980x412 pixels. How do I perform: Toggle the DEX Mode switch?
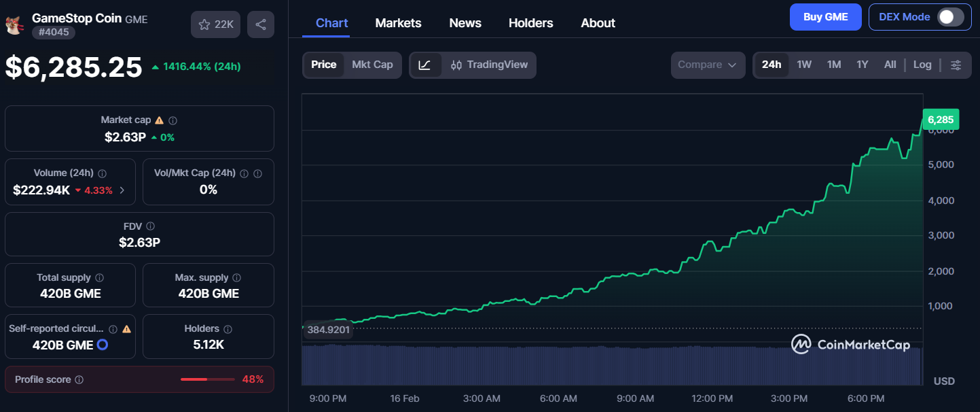[950, 17]
